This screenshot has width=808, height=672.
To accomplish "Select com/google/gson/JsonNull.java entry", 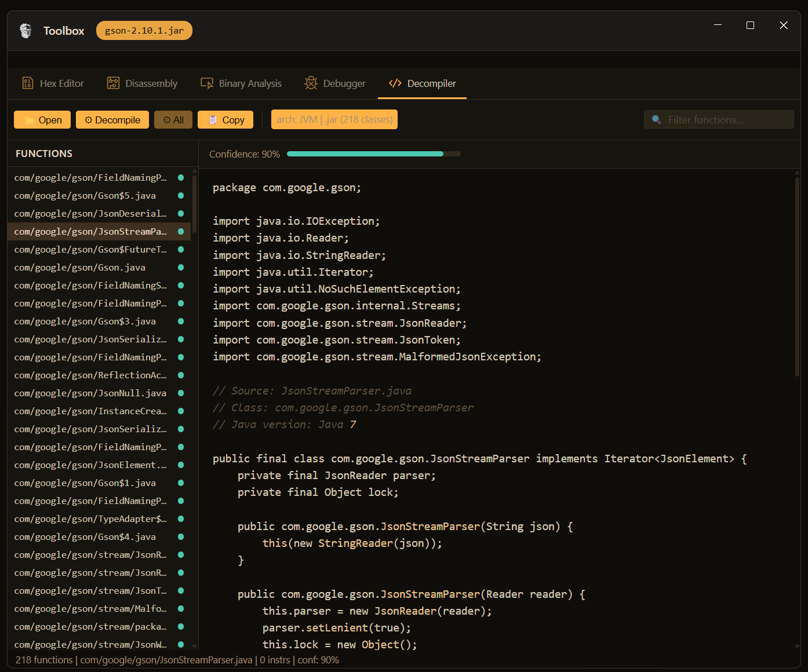I will click(99, 393).
